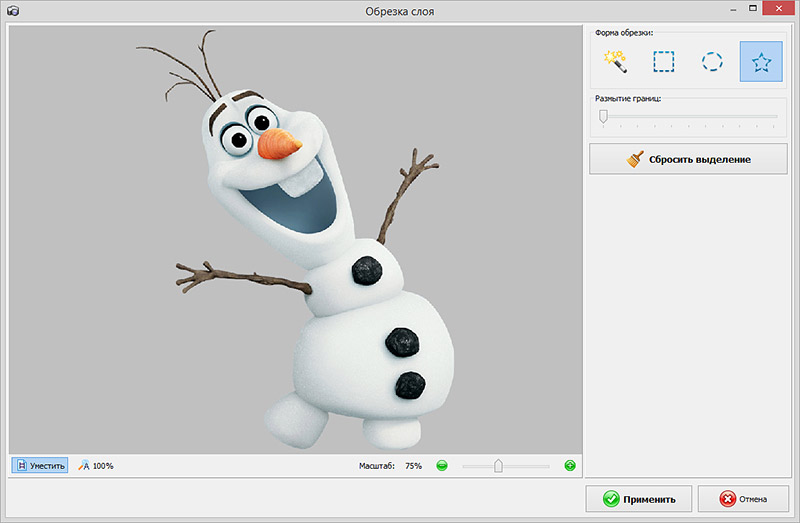
Task: Click the green minus zoom-out icon
Action: point(442,465)
